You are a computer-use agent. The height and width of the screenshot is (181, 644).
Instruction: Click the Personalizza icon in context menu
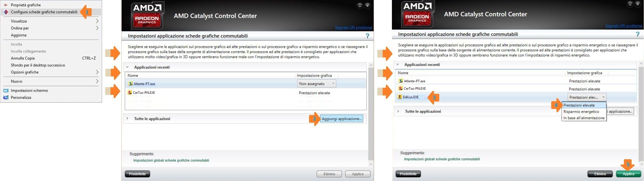coord(6,97)
